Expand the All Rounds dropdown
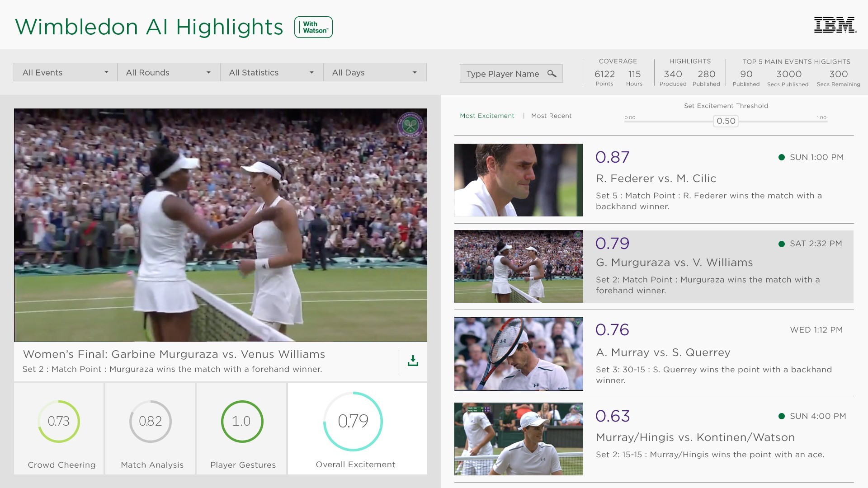Viewport: 868px width, 488px height. point(168,72)
